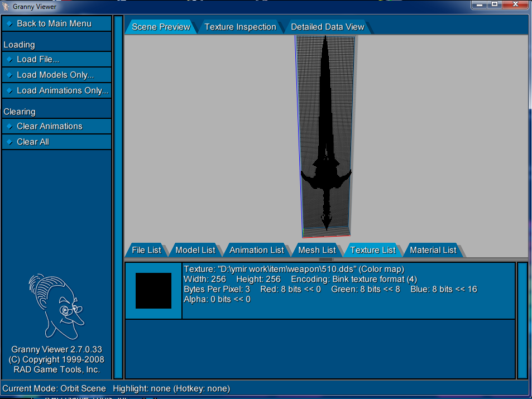Click the Clear All button
532x399 pixels.
click(56, 142)
